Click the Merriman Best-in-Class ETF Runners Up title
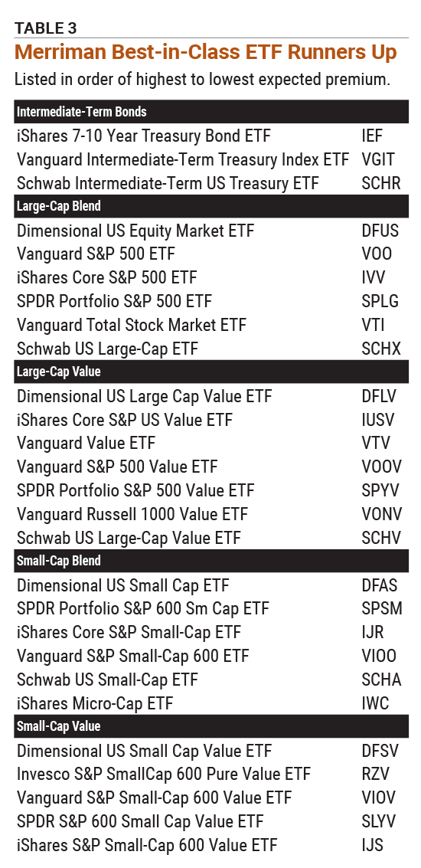 tap(206, 52)
